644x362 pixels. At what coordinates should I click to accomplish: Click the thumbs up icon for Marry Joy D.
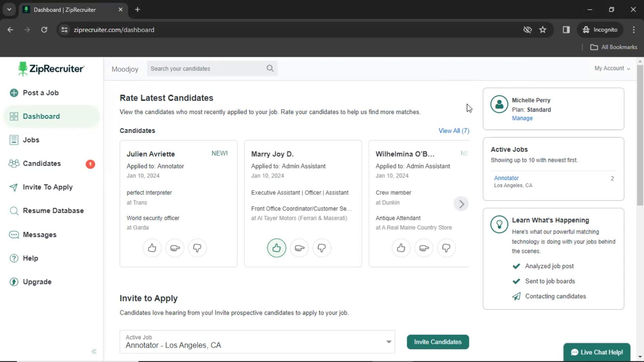tap(276, 247)
